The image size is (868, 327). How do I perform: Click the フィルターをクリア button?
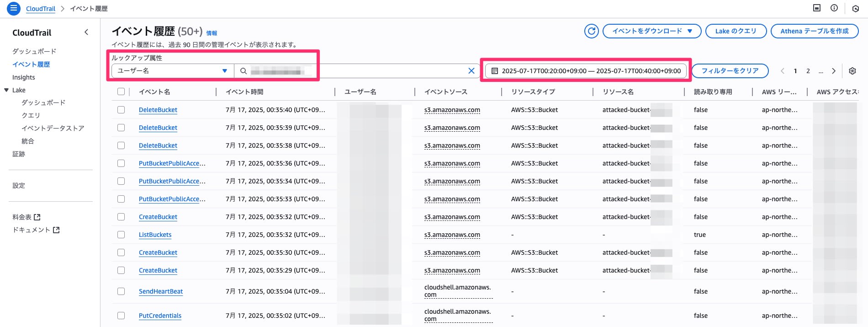(x=730, y=71)
